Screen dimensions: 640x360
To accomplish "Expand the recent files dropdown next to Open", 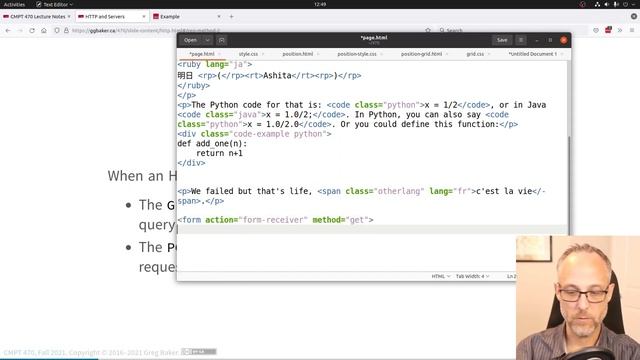I will click(x=207, y=40).
